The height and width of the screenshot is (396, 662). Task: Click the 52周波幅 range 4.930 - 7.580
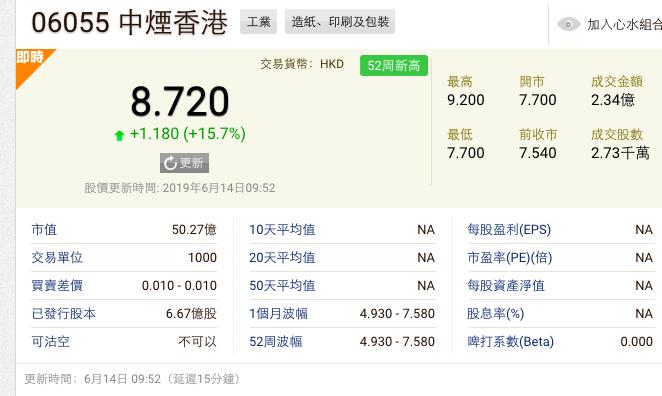pyautogui.click(x=397, y=342)
